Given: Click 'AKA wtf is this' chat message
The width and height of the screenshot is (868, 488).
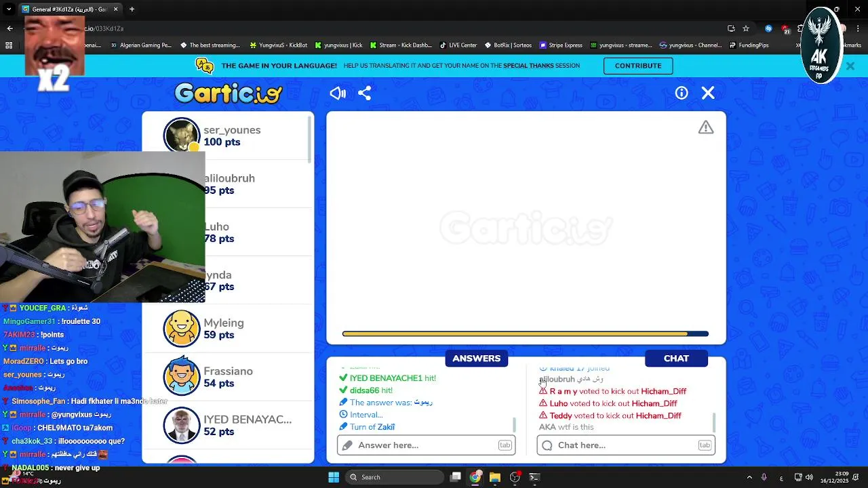Looking at the screenshot, I should click(566, 427).
